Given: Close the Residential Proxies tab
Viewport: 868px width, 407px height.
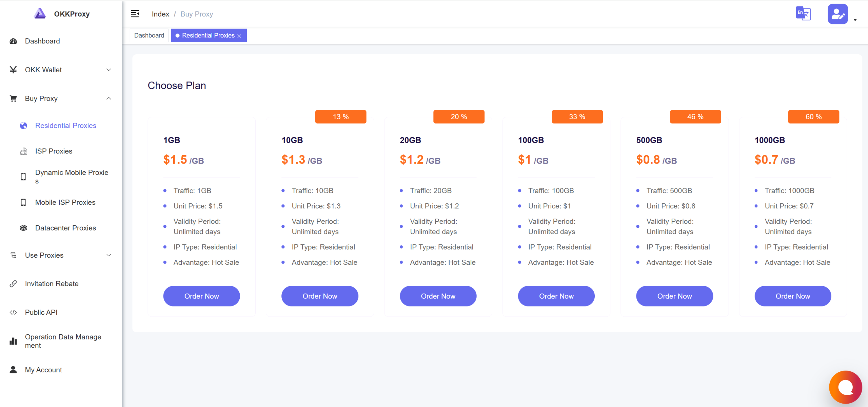Looking at the screenshot, I should point(239,36).
